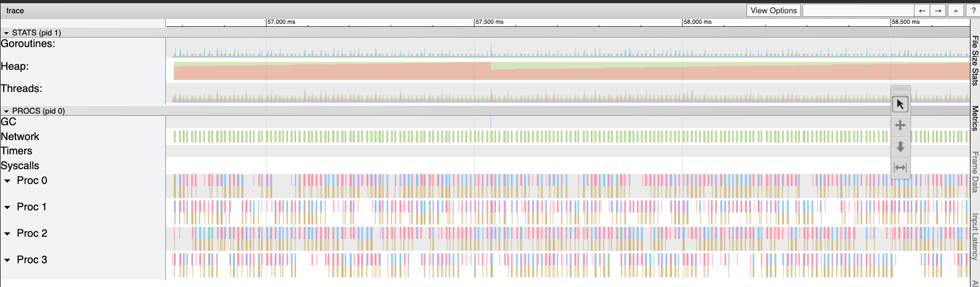Screen dimensions: 980x287
Task: Open the Frame Data side tab
Action: 975,172
